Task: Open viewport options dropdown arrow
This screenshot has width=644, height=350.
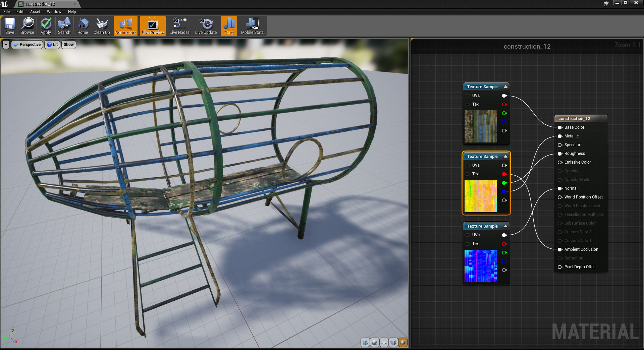Action: click(6, 44)
